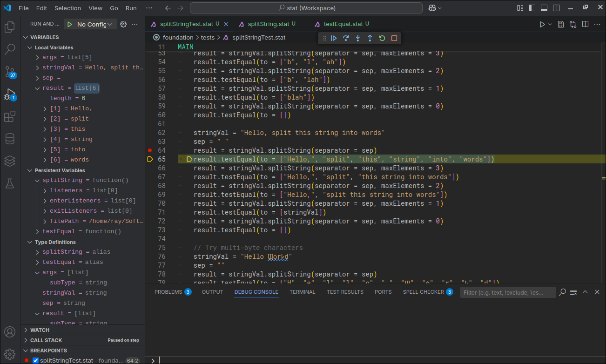
Task: Go back with the navigation arrow
Action: tap(168, 8)
